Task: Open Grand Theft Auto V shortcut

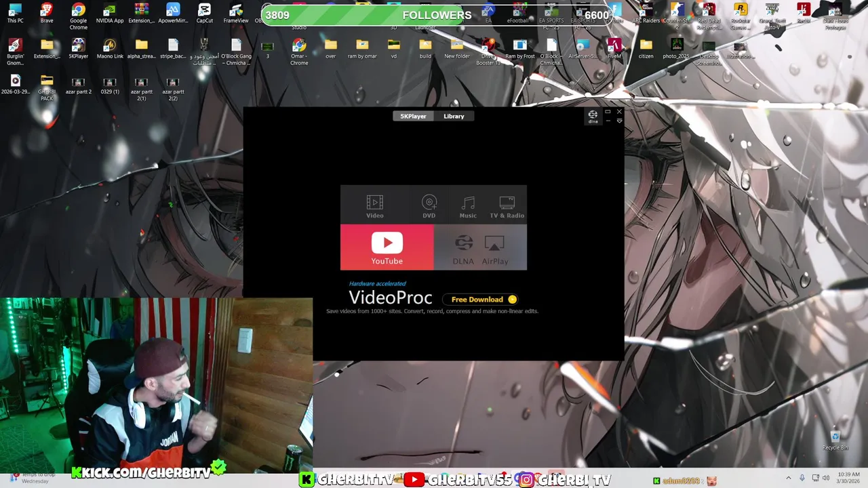Action: [772, 16]
